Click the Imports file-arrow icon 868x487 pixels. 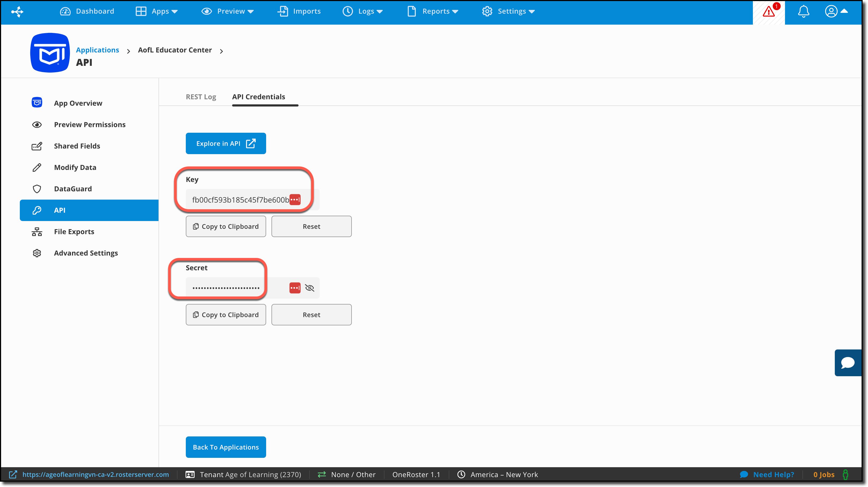[283, 12]
